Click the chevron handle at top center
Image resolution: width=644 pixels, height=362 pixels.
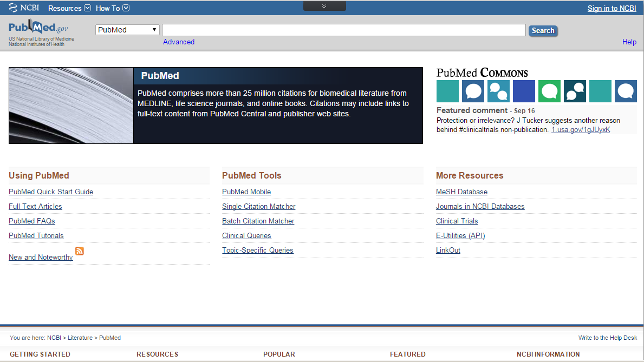coord(324,6)
